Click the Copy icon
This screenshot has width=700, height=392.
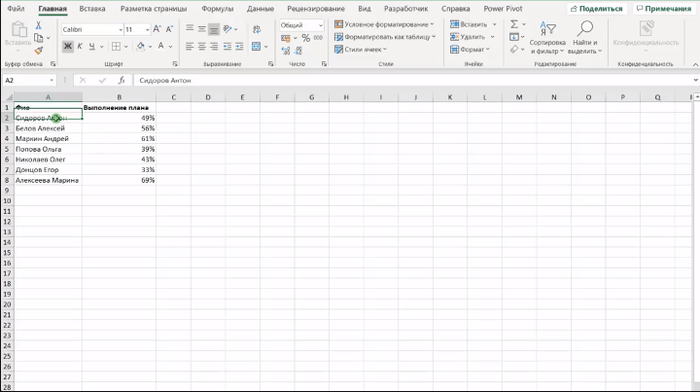38,38
